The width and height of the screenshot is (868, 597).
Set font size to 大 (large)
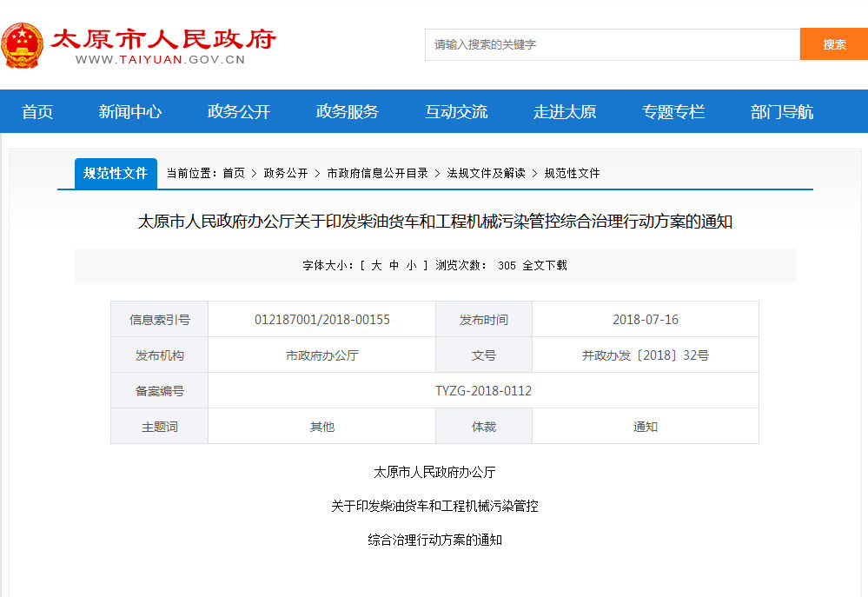pyautogui.click(x=376, y=266)
